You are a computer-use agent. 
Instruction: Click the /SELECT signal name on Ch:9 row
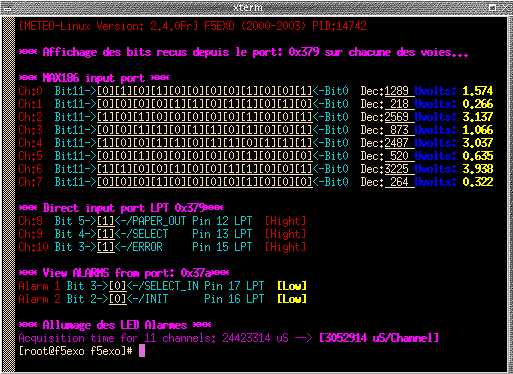tap(147, 234)
